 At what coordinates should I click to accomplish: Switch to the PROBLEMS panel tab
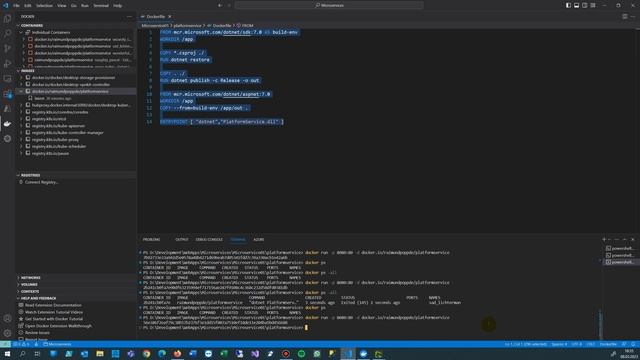(x=151, y=240)
